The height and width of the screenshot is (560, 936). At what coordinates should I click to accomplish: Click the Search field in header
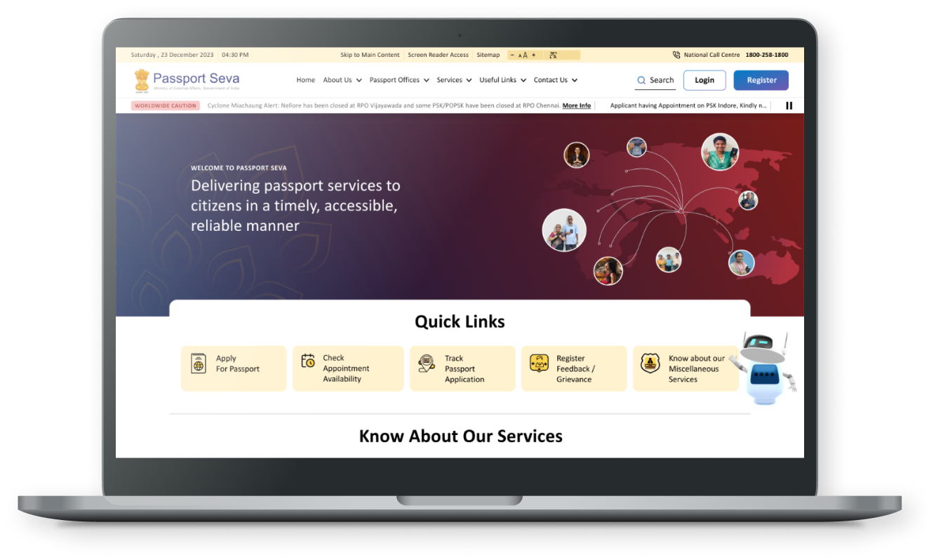coord(656,81)
